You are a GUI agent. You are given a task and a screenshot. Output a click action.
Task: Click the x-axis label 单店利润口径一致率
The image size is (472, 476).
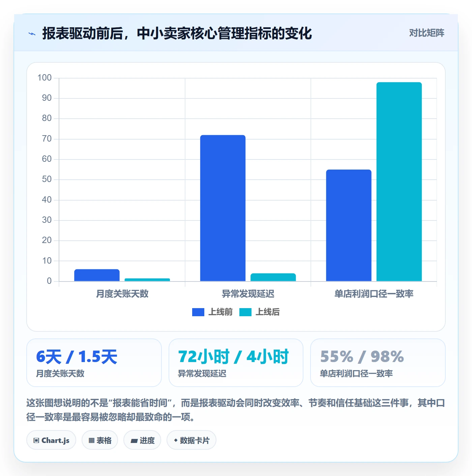[x=374, y=294]
